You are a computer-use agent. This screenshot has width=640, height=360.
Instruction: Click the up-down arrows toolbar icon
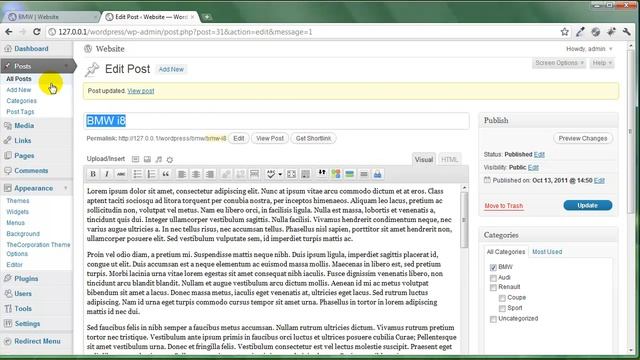(x=322, y=173)
